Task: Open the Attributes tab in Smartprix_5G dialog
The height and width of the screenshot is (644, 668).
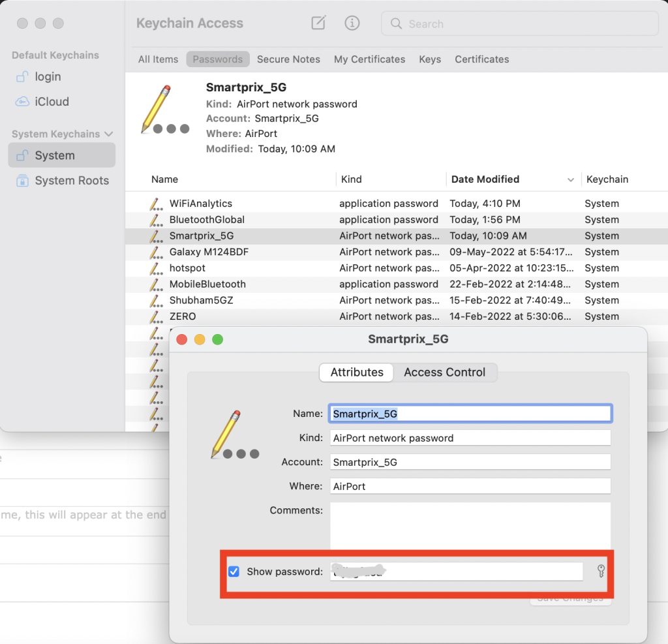Action: click(x=357, y=373)
